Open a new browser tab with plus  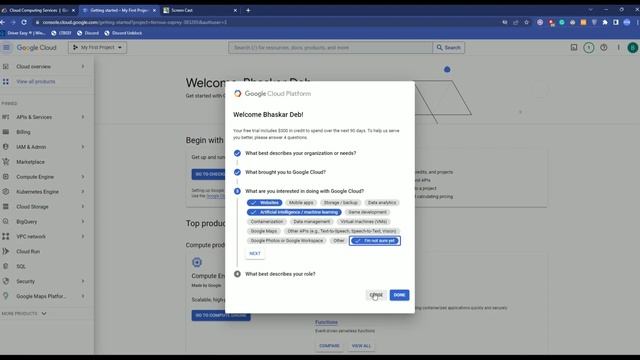coord(248,10)
